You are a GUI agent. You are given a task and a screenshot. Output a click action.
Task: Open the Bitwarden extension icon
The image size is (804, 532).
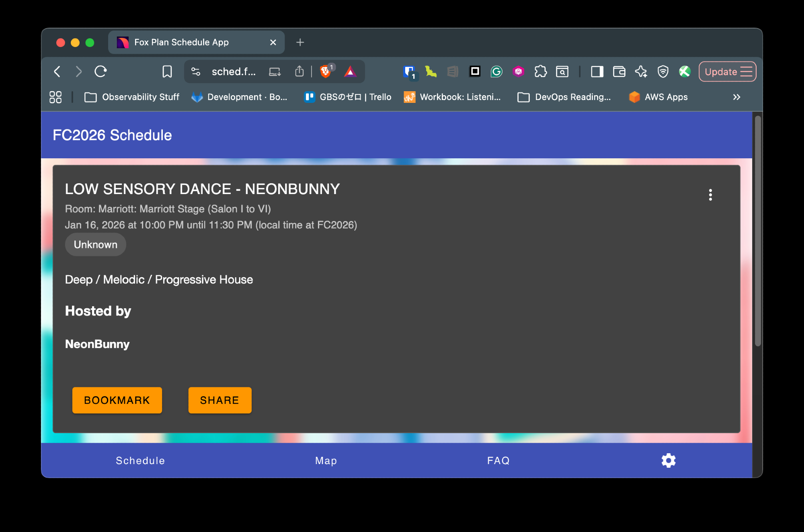click(409, 72)
